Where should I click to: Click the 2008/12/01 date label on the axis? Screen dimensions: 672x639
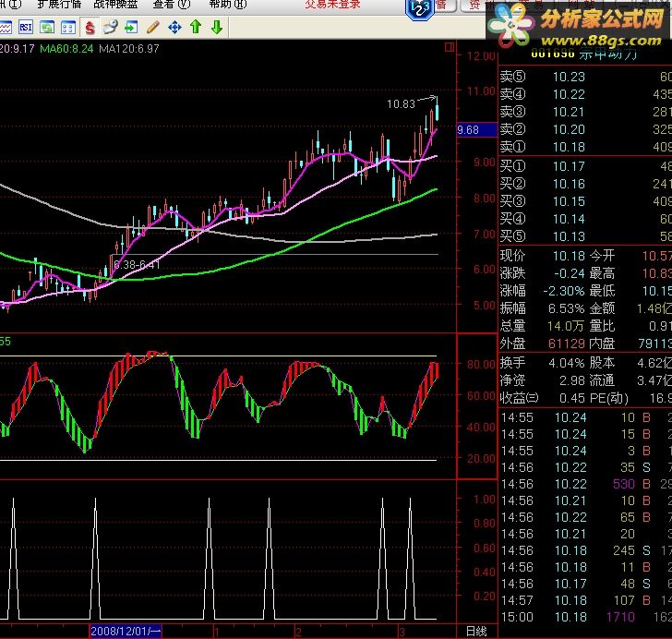pyautogui.click(x=126, y=631)
